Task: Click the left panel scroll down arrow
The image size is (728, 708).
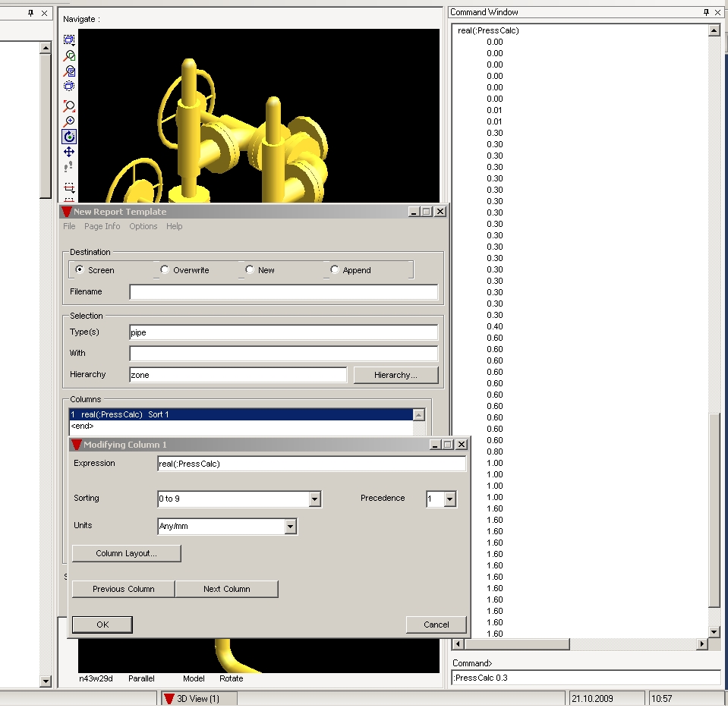Action: [46, 681]
